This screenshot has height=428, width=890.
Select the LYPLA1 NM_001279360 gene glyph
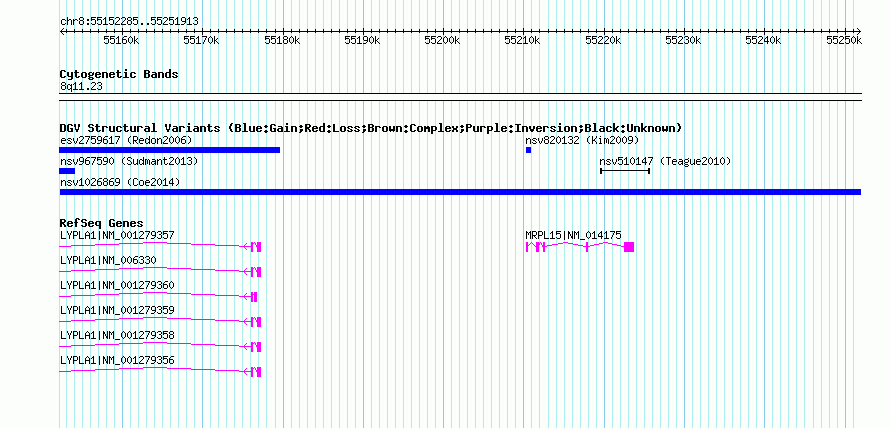click(x=158, y=296)
